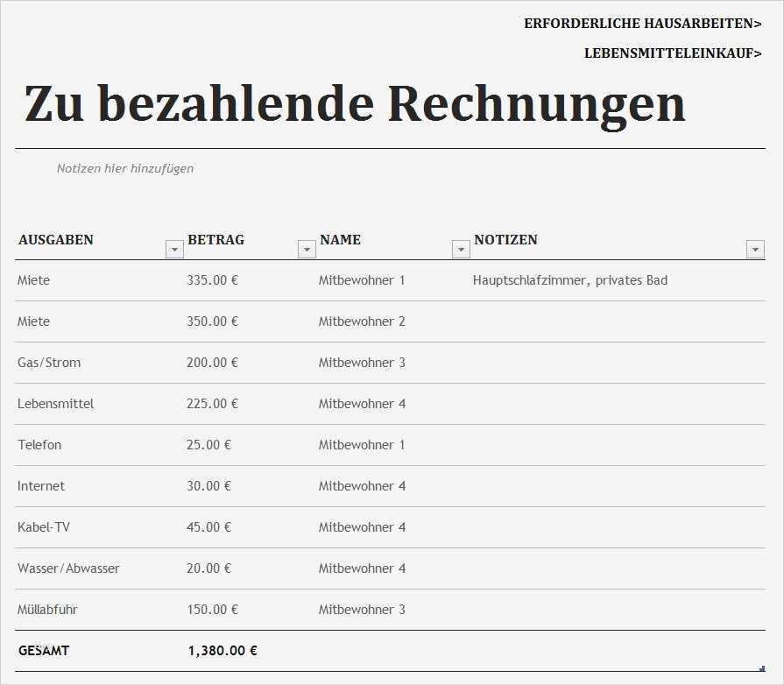Select Mitbewohner 4 in Lebensmittel row
The width and height of the screenshot is (784, 685).
362,404
